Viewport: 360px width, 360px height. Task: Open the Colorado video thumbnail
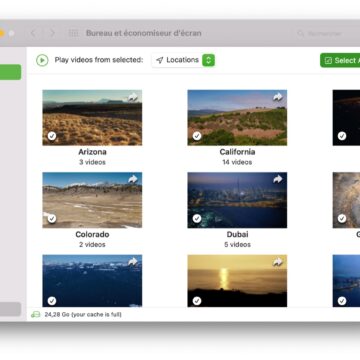(92, 200)
